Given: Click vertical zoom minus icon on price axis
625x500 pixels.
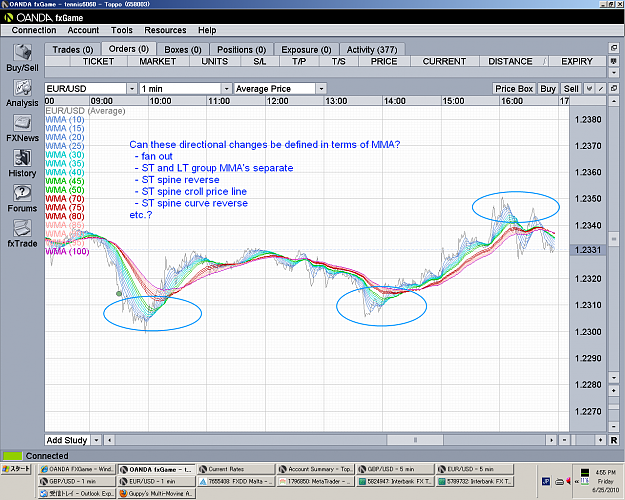Looking at the screenshot, I should tap(614, 427).
